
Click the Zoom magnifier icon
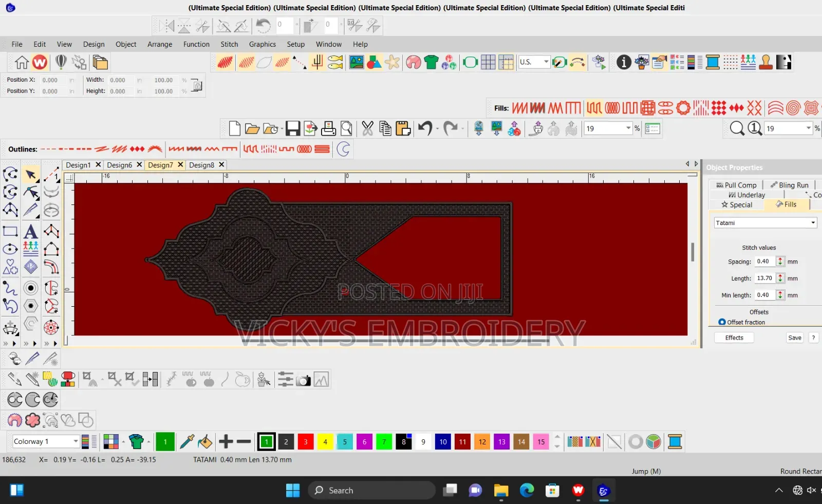pos(737,128)
